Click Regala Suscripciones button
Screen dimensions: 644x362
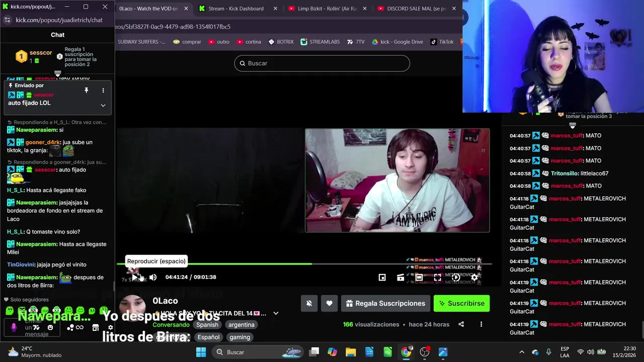click(x=386, y=303)
